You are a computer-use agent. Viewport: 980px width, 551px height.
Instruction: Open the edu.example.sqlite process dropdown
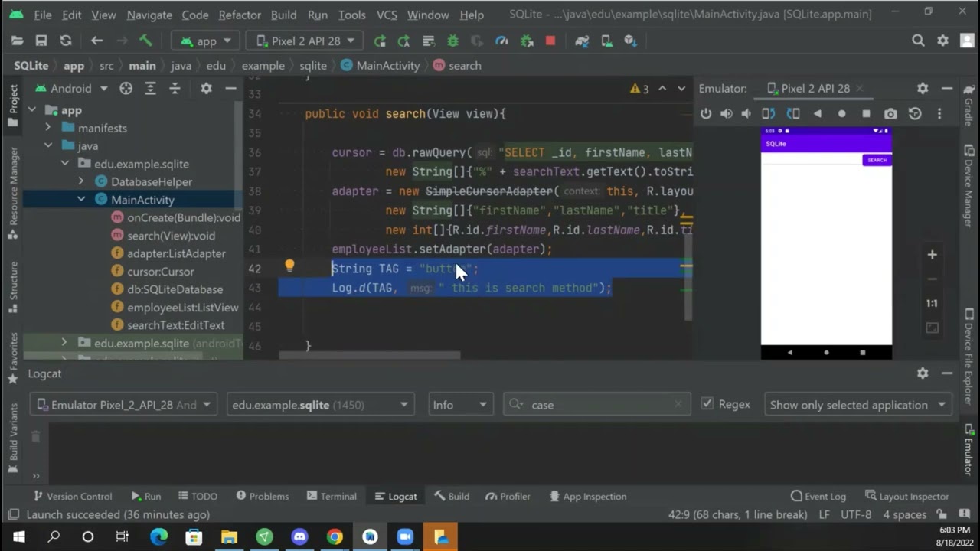[x=321, y=405]
